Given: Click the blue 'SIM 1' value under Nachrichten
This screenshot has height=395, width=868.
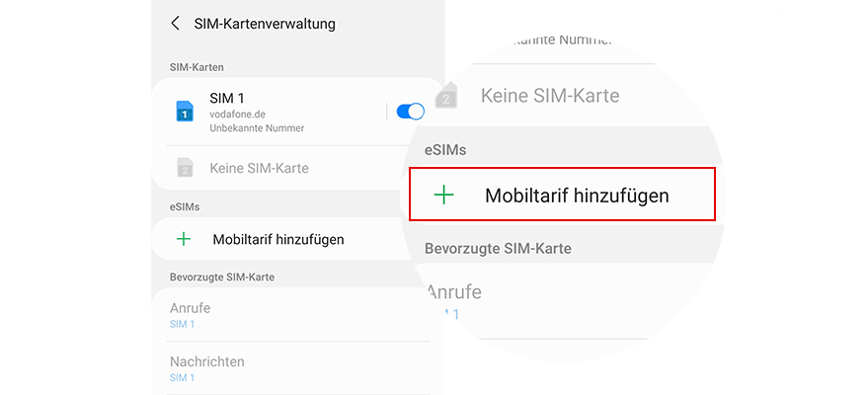Looking at the screenshot, I should pyautogui.click(x=182, y=378).
